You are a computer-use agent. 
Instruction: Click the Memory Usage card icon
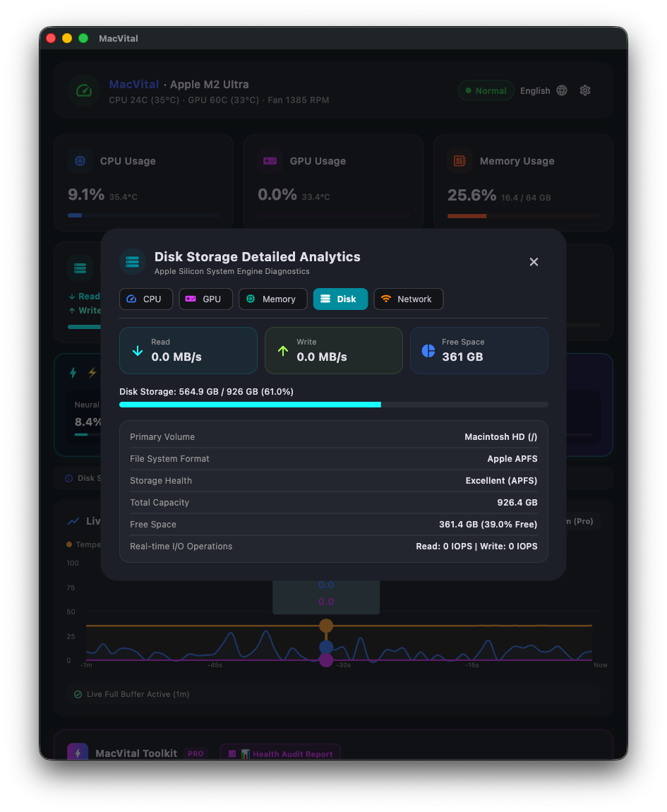click(x=460, y=161)
